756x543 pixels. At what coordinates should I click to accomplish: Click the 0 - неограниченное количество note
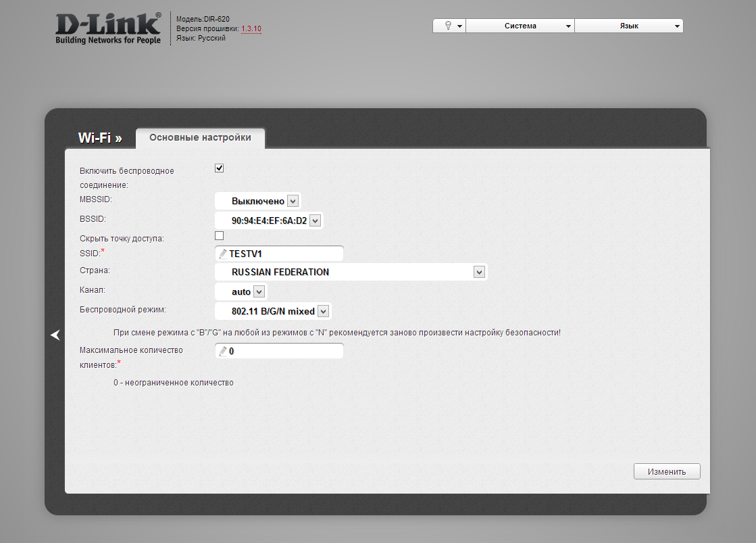(x=174, y=383)
